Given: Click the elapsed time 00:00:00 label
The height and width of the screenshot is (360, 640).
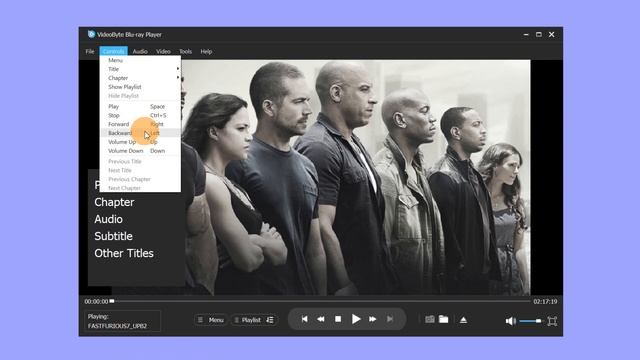Looking at the screenshot, I should (x=96, y=302).
